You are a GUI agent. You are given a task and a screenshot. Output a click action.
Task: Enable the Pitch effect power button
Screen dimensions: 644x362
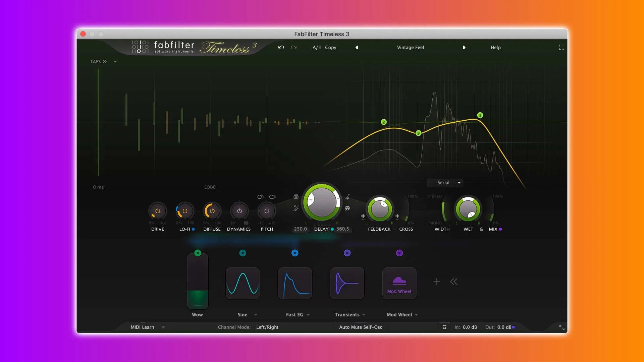click(x=267, y=211)
